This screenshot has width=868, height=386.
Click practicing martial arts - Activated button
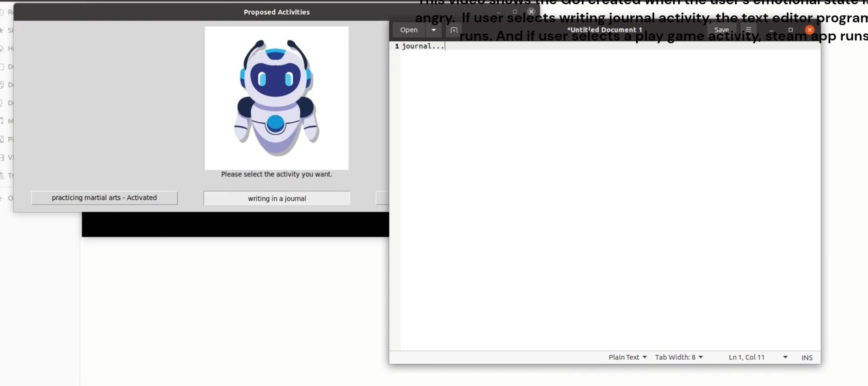(x=104, y=198)
